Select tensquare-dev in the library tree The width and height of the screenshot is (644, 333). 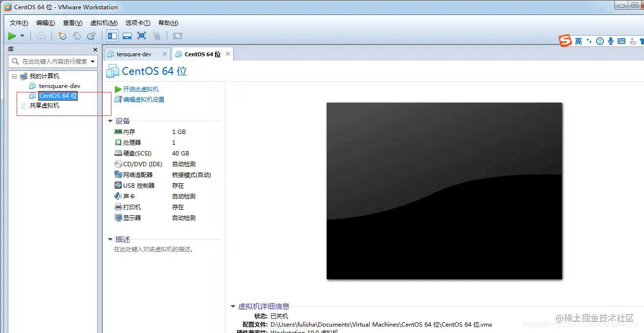[x=60, y=86]
